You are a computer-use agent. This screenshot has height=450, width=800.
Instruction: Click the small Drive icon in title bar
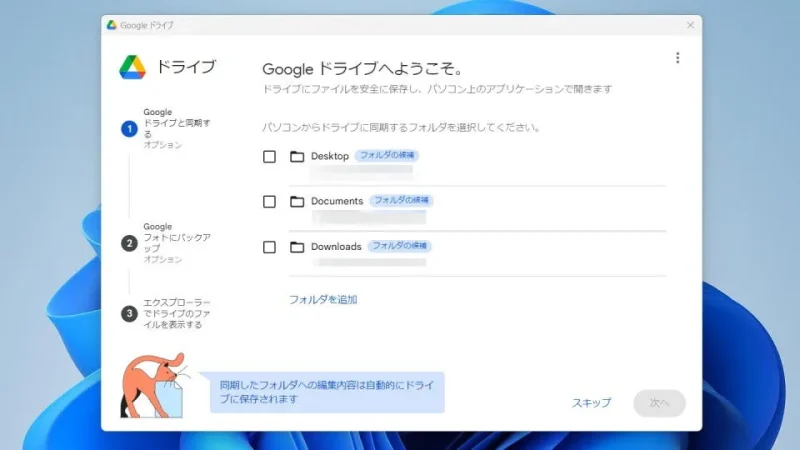tap(112, 25)
